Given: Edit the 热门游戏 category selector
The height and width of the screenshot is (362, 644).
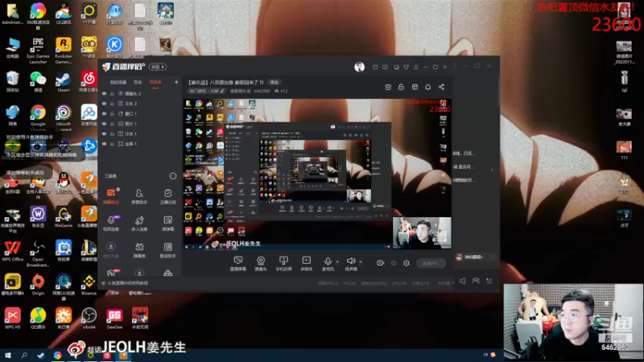Looking at the screenshot, I should click(207, 91).
